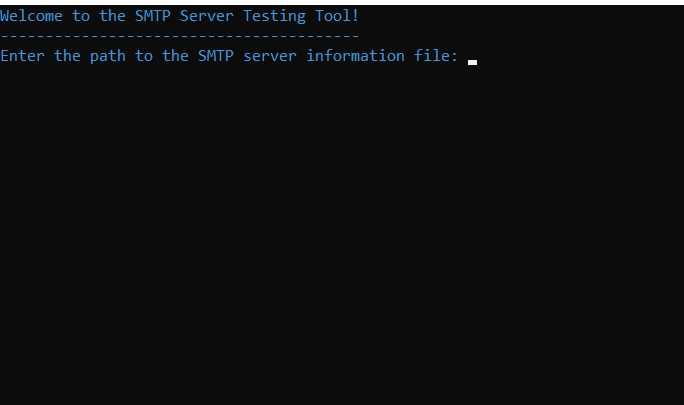
Task: Click the dashed separator line
Action: click(x=180, y=36)
